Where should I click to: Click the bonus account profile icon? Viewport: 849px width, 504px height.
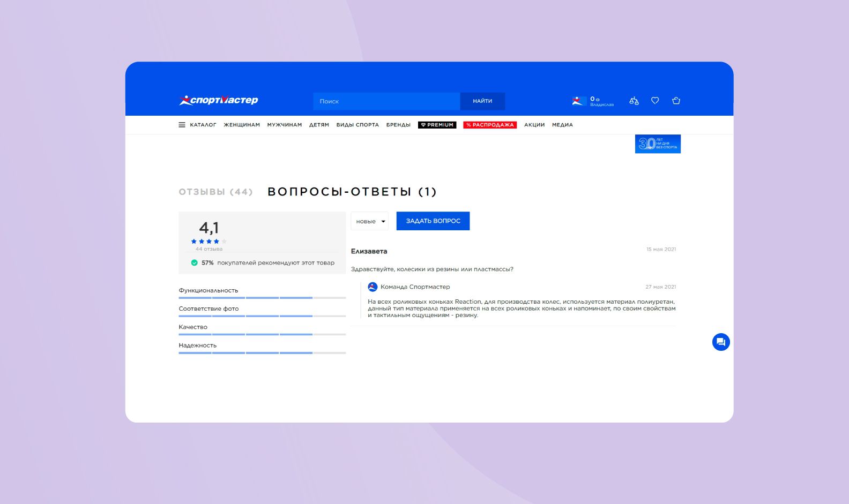click(578, 101)
